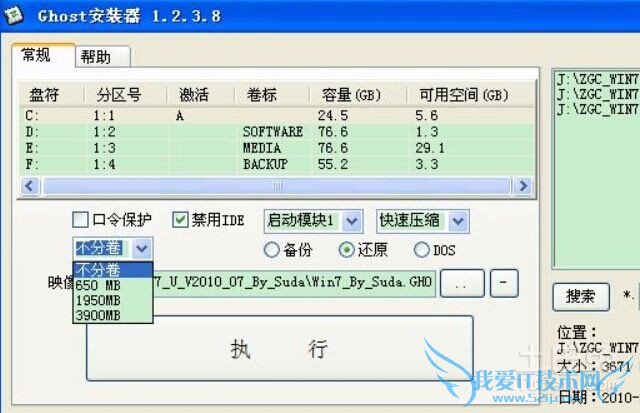Click the 55.2 capacity cell
Screen dimensions: 640x413
pyautogui.click(x=333, y=164)
